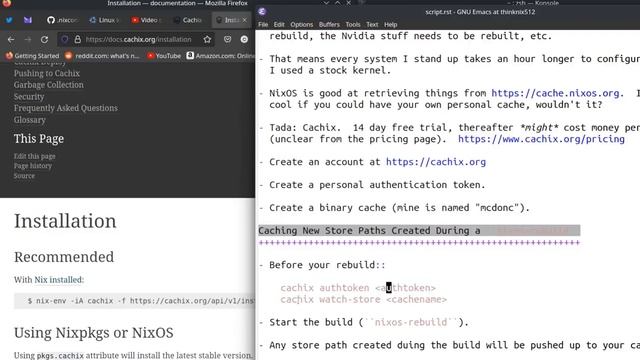Screen dimensions: 640x360
Task: Switch to the Linux tab in Firefox
Action: [x=104, y=20]
